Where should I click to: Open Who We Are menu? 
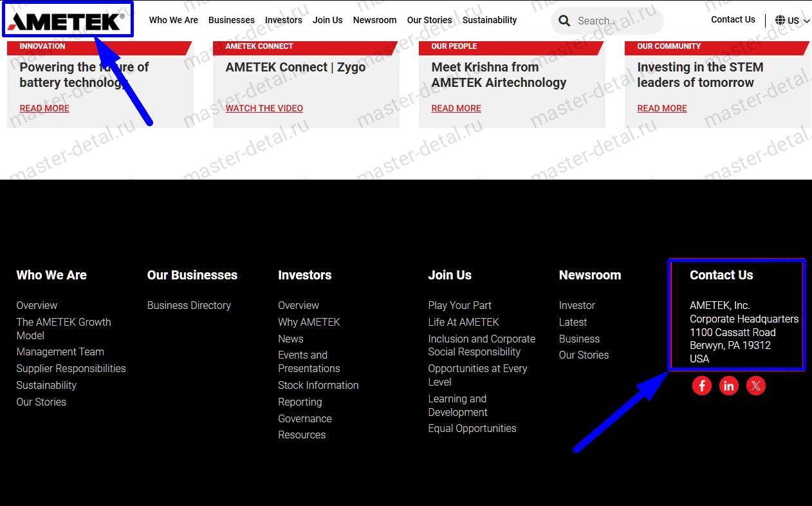click(173, 20)
